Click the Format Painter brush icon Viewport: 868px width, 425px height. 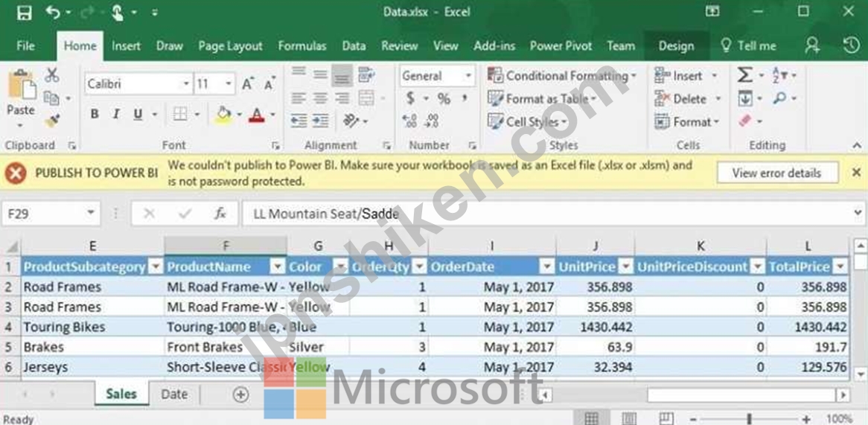tap(52, 120)
